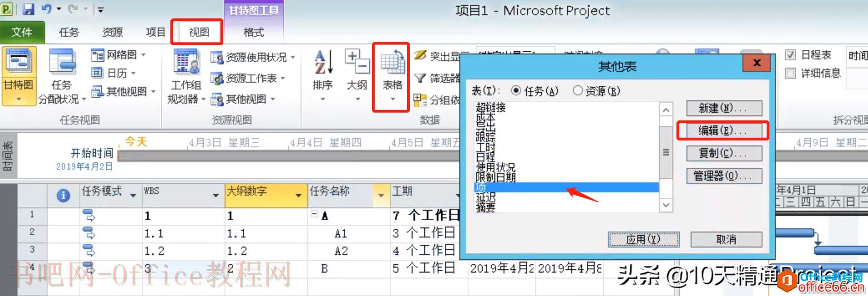Click the 资源使用状况 icon
Image resolution: width=868 pixels, height=296 pixels.
[x=217, y=57]
